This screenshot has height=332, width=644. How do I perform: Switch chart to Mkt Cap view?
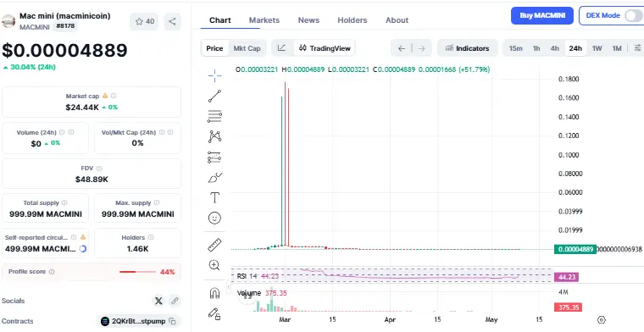[247, 48]
